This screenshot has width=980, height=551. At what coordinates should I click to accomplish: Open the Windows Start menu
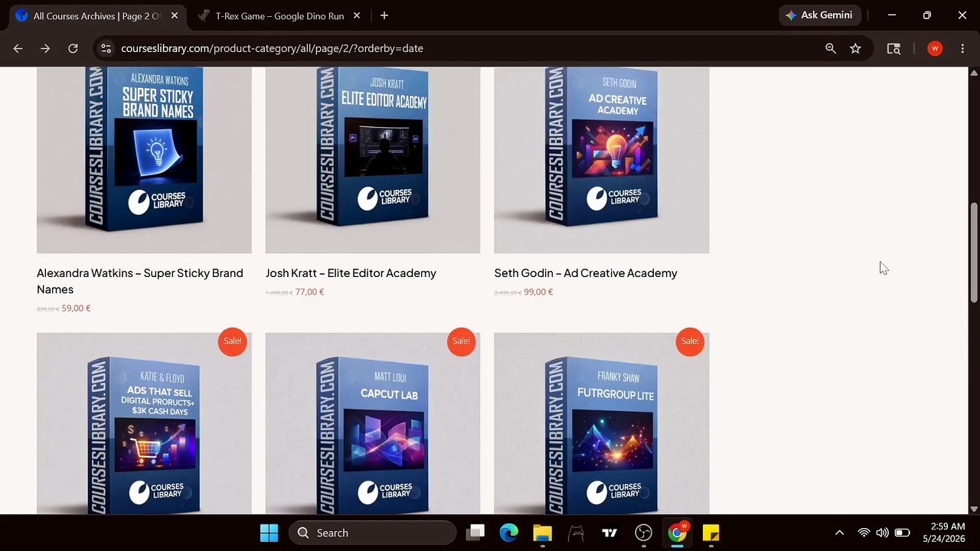269,533
